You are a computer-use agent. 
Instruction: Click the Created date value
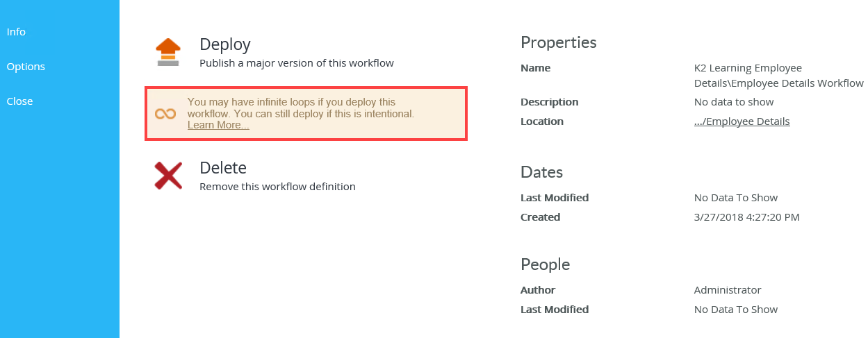746,217
